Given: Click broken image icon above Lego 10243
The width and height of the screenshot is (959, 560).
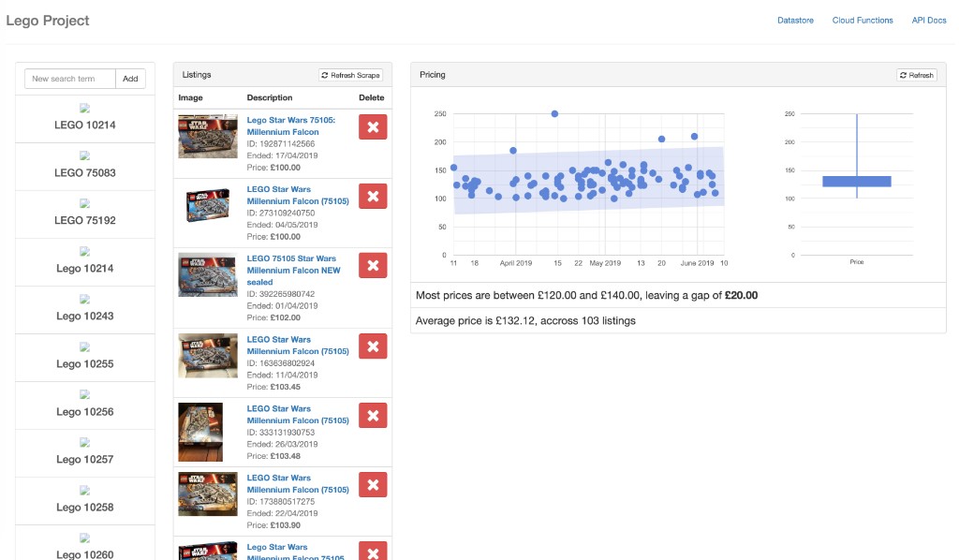Looking at the screenshot, I should click(85, 299).
